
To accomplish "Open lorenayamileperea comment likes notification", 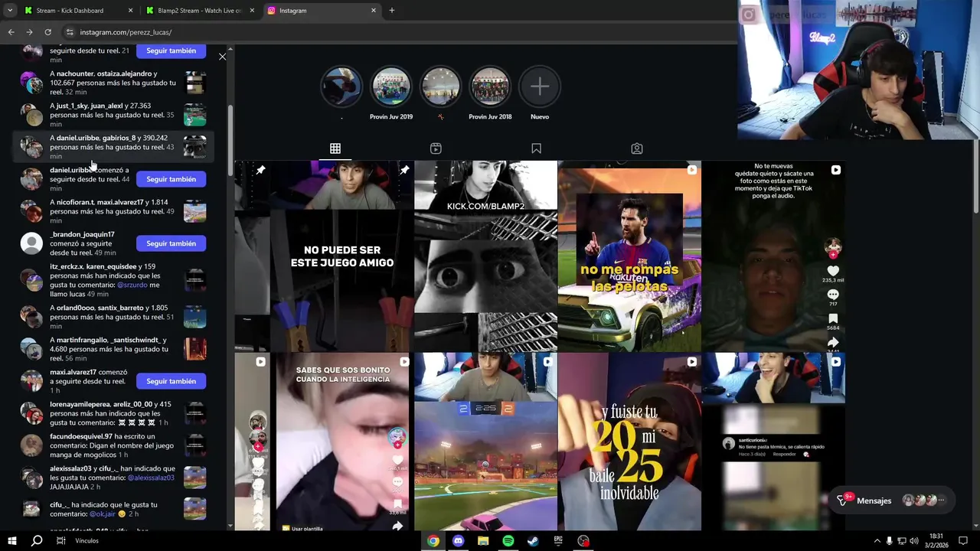I will (113, 413).
